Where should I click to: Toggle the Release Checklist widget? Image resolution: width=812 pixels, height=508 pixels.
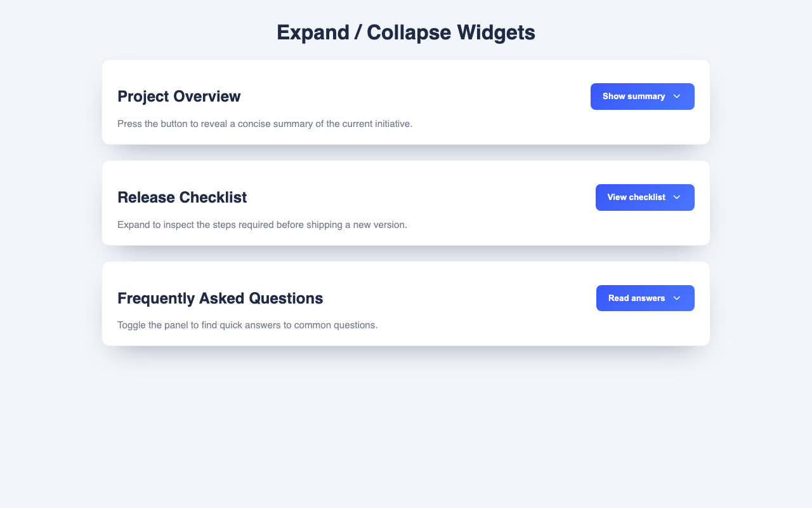click(645, 197)
